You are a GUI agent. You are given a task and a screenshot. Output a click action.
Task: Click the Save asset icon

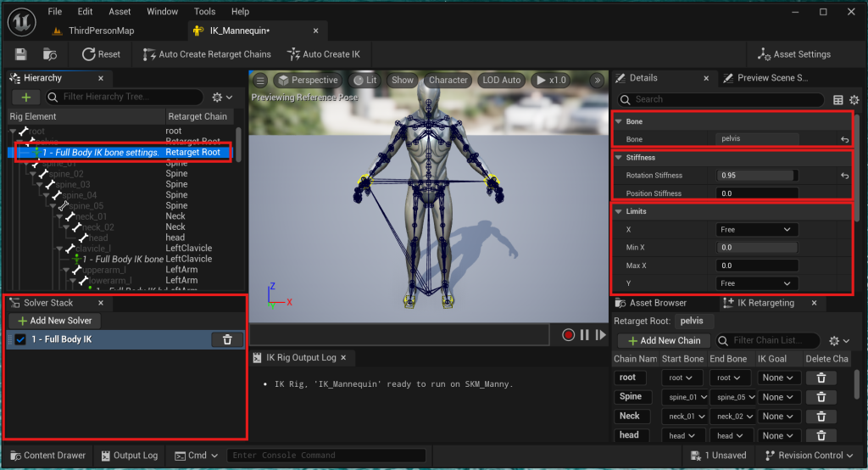[x=21, y=53]
